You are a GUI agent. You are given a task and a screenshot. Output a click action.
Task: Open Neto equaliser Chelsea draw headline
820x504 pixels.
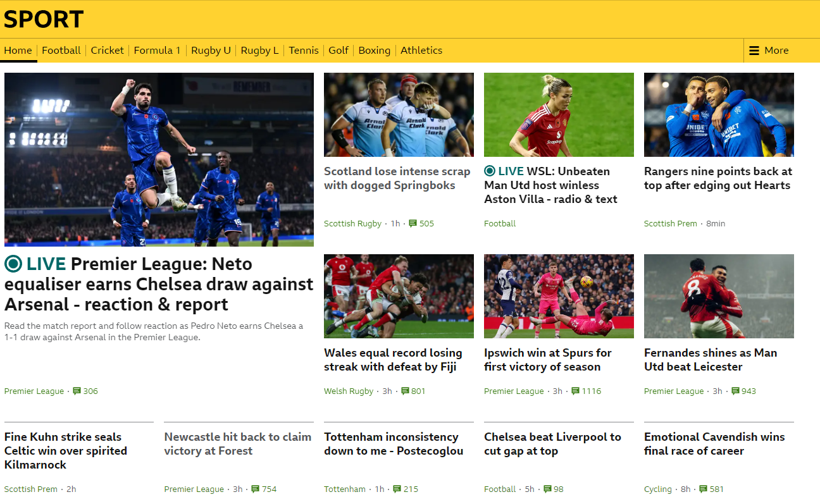[x=159, y=284]
